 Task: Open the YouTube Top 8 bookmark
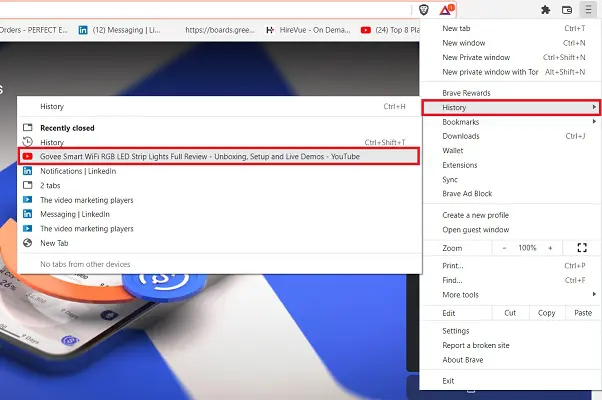click(390, 30)
